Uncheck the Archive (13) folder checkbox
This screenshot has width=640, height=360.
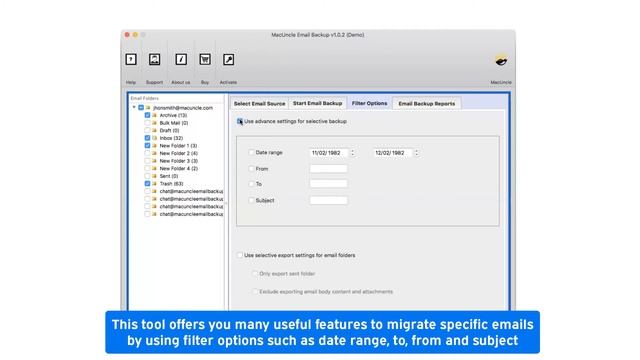click(x=147, y=116)
